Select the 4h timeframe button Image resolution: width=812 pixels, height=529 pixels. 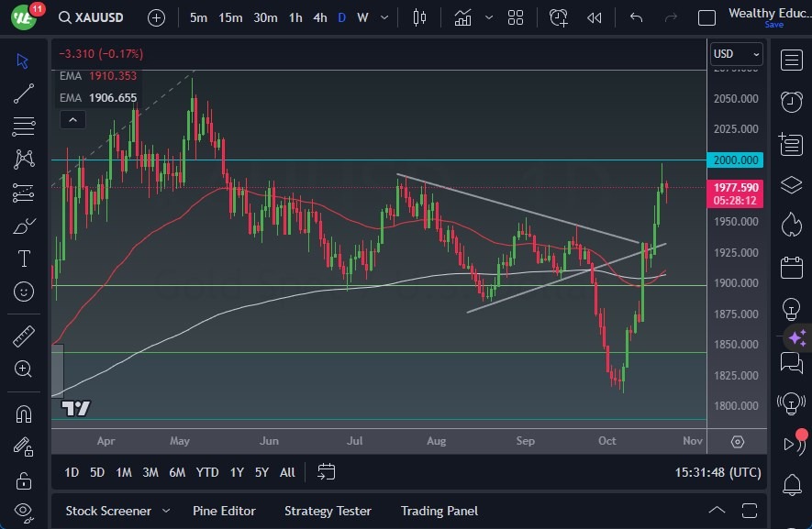(x=319, y=17)
